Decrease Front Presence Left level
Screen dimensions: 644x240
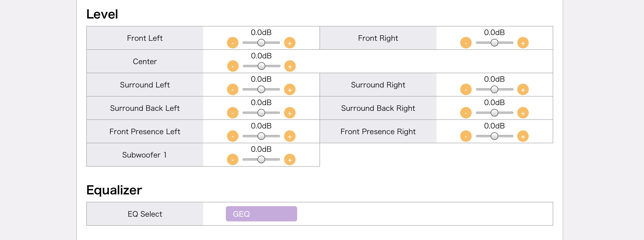pyautogui.click(x=232, y=136)
